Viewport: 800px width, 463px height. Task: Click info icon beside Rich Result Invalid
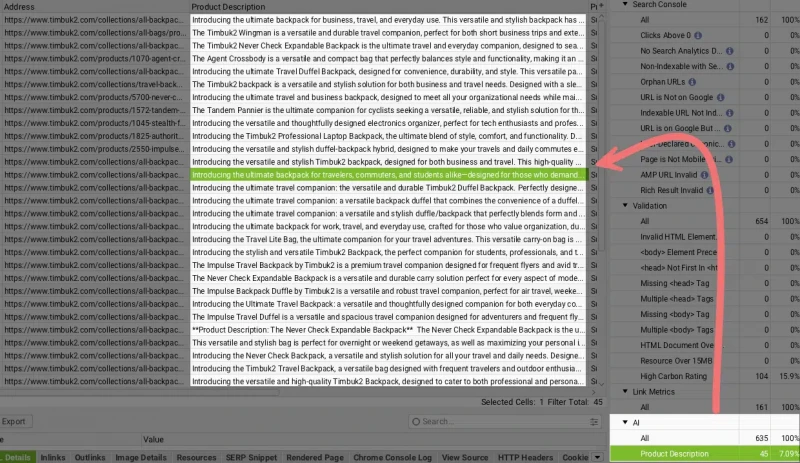coord(710,190)
